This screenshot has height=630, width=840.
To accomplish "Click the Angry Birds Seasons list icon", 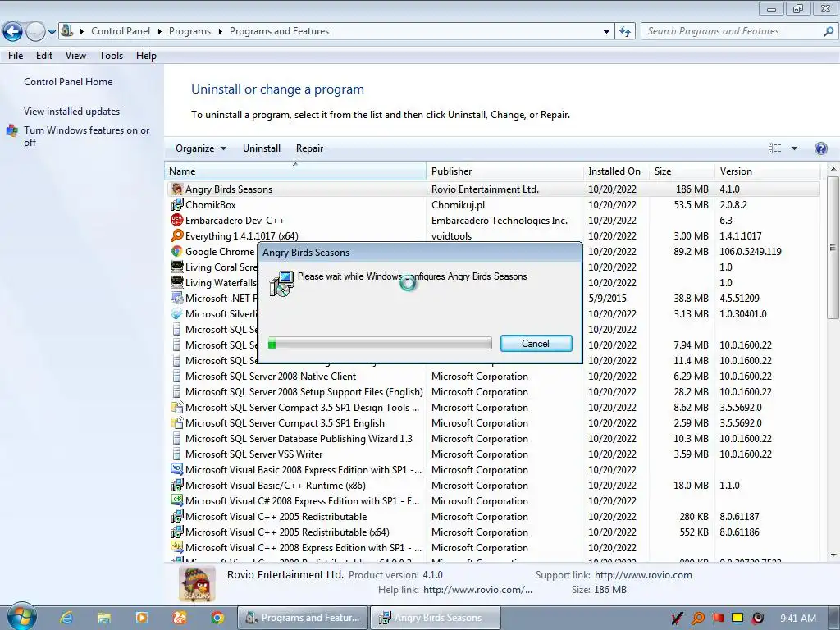I will click(x=177, y=189).
